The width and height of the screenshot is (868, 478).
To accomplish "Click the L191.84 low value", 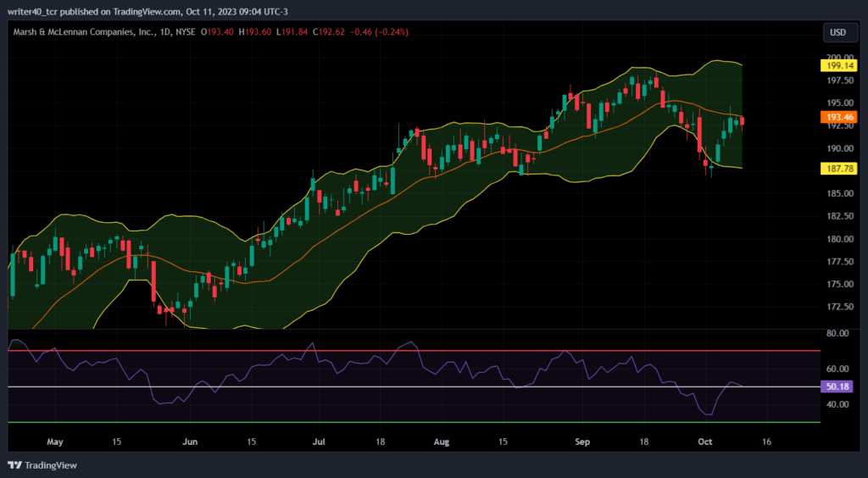I will [292, 33].
